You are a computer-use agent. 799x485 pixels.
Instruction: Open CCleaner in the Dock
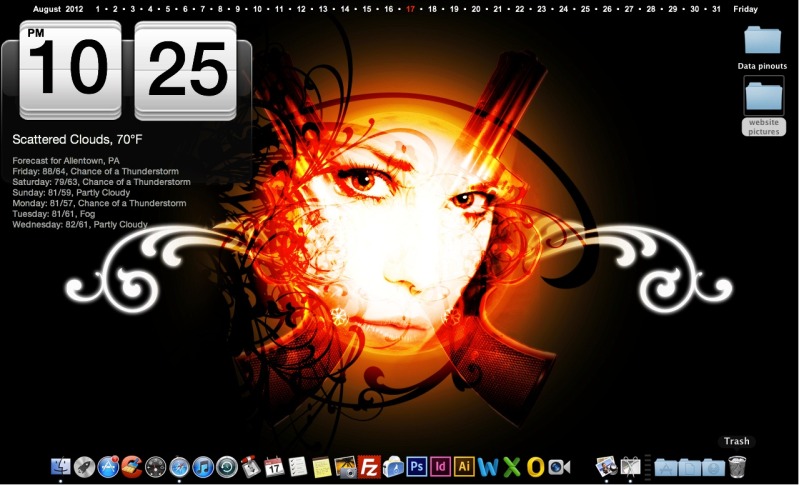click(131, 467)
